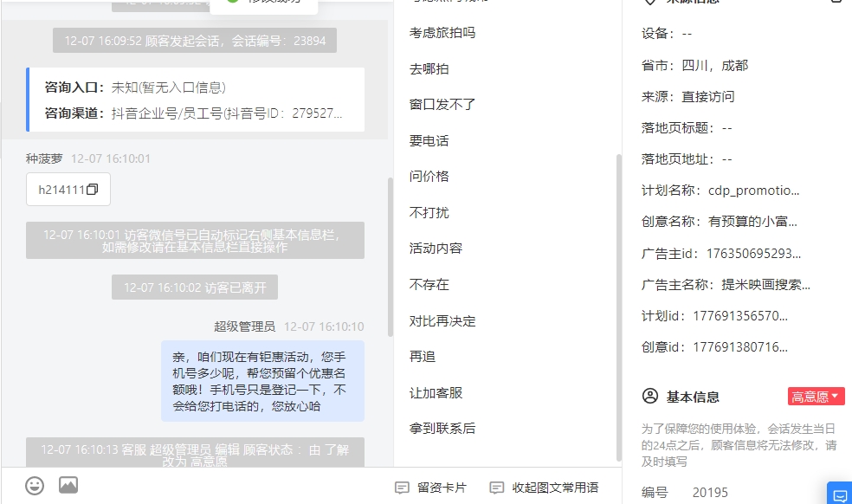
Task: Click the 超级管理员 sender name
Action: click(244, 326)
